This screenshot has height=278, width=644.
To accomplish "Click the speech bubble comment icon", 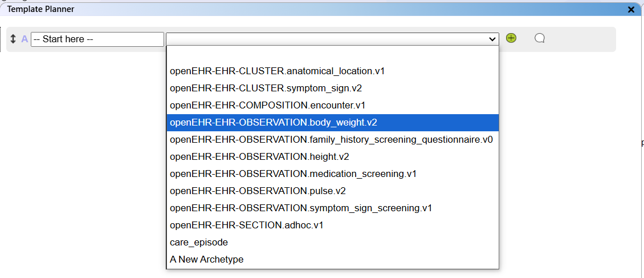I will pyautogui.click(x=540, y=38).
